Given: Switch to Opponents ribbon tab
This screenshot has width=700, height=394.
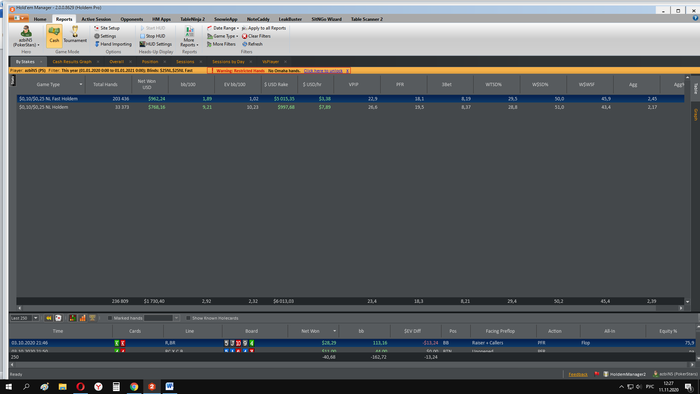Looking at the screenshot, I should click(x=132, y=19).
